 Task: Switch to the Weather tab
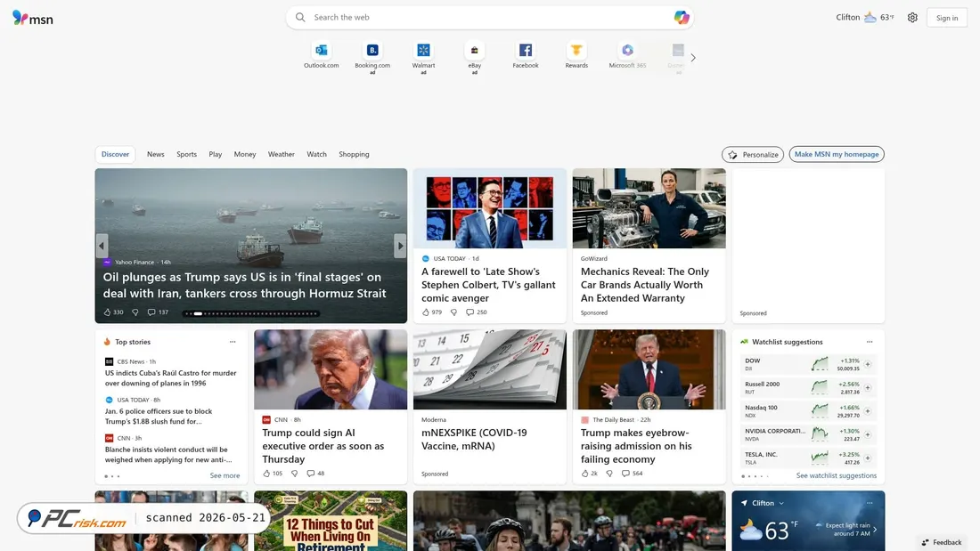coord(282,154)
